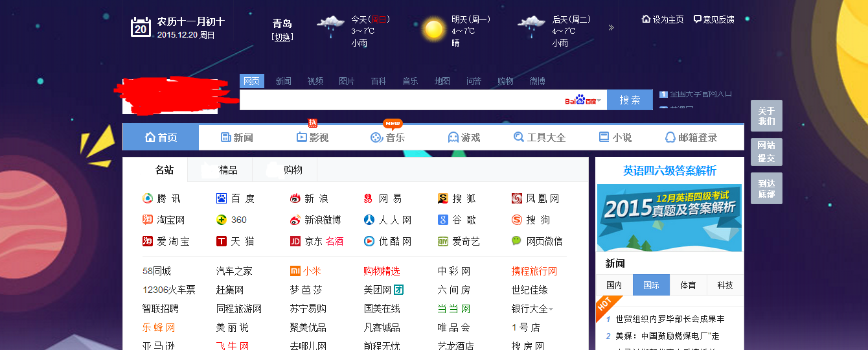This screenshot has height=350, width=868.
Task: Click the 意见反馈 speech bubble icon
Action: point(698,19)
